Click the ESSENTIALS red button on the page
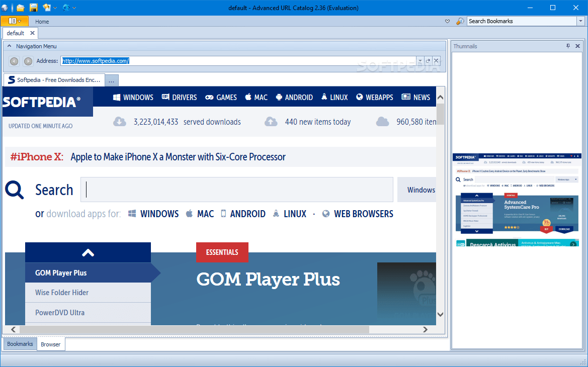Image resolution: width=588 pixels, height=367 pixels. 222,252
